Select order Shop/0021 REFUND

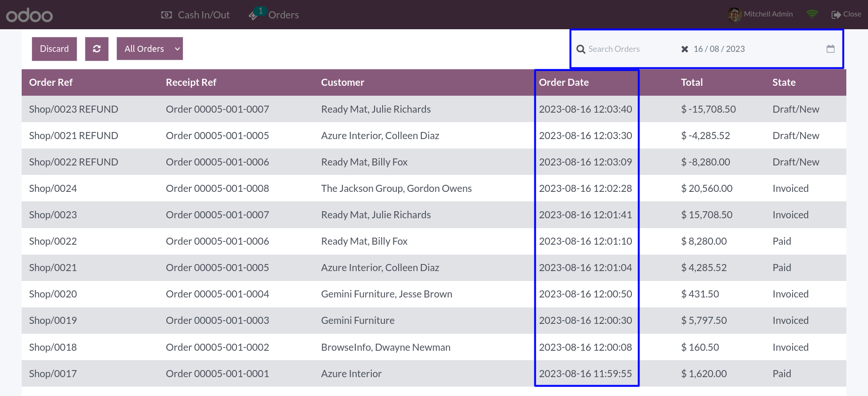pos(434,136)
